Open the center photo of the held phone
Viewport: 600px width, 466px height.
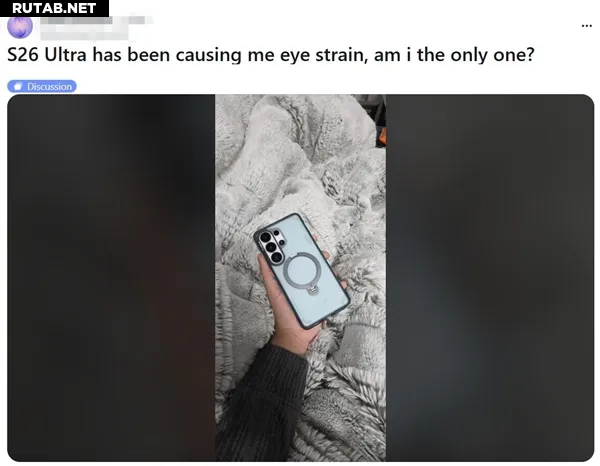pos(300,278)
